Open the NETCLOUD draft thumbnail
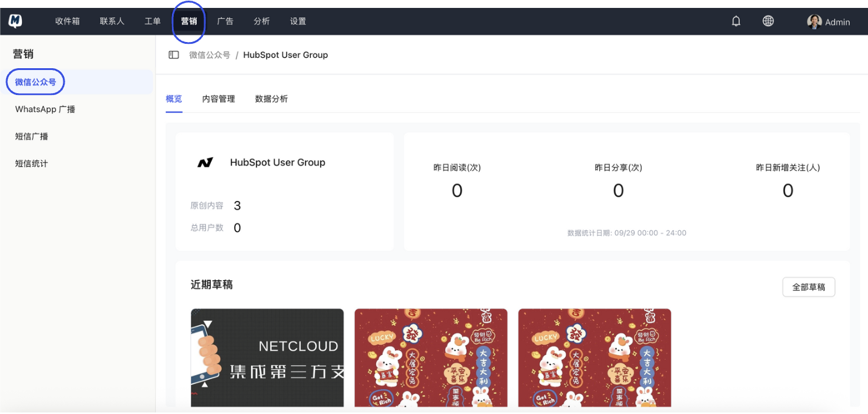868x414 pixels. click(x=267, y=358)
